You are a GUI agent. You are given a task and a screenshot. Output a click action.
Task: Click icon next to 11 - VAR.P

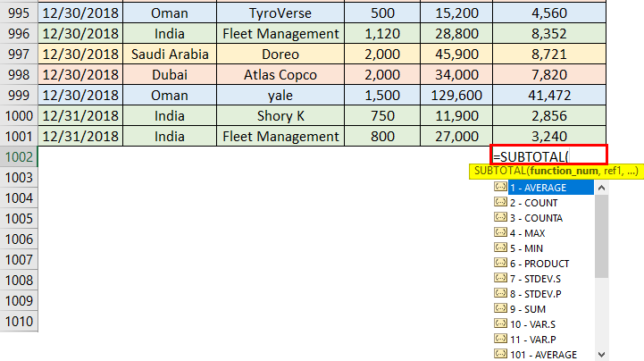click(500, 340)
